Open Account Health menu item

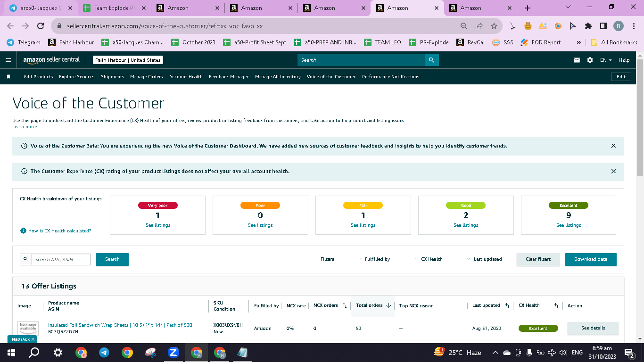click(186, 76)
